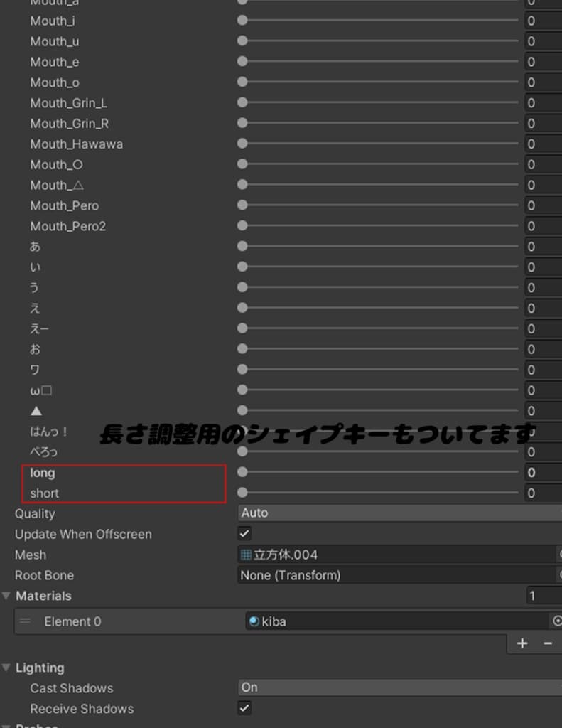The image size is (562, 728).
Task: Select the い blendshape label
Action: click(x=36, y=267)
